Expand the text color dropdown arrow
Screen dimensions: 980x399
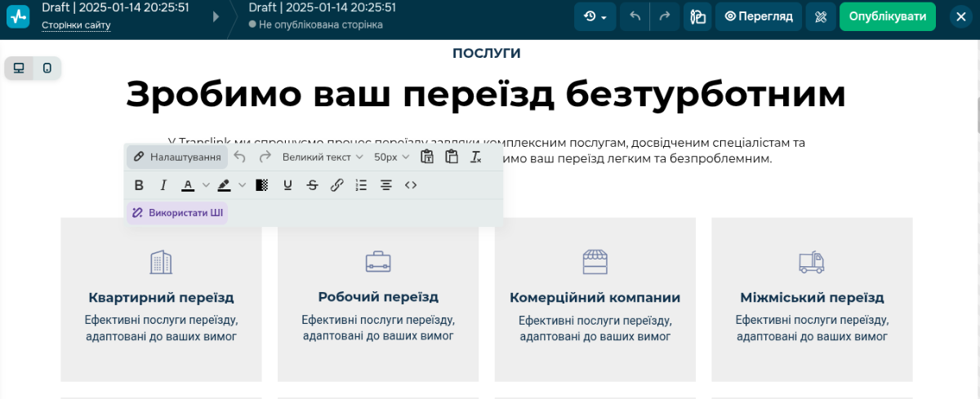coord(206,185)
